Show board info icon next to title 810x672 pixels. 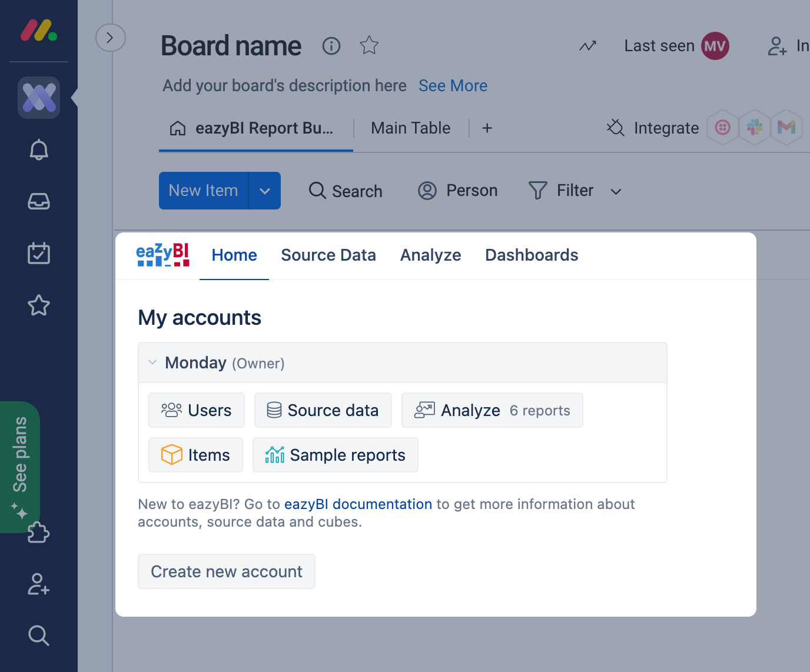[331, 46]
